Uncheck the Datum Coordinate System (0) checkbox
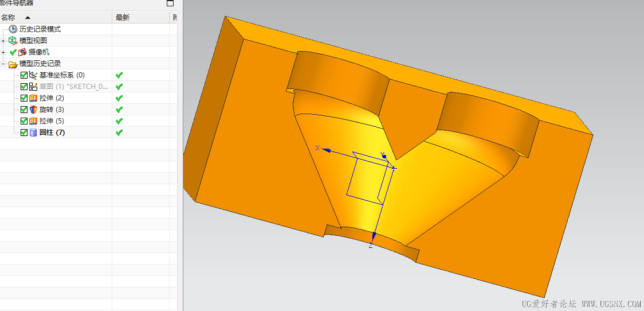Screen dimensions: 644x311 [24, 75]
